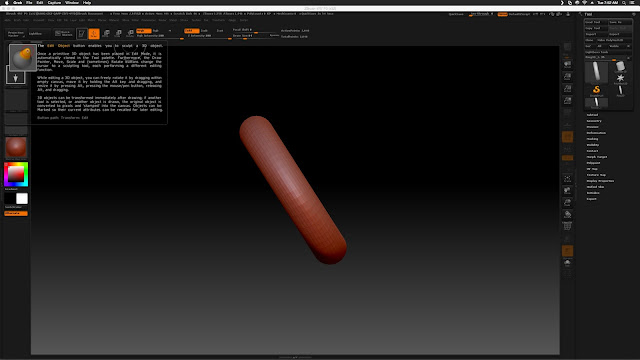Screen dimensions: 640x360
Task: Click the Move view icon on right shelf
Action: pos(567,191)
